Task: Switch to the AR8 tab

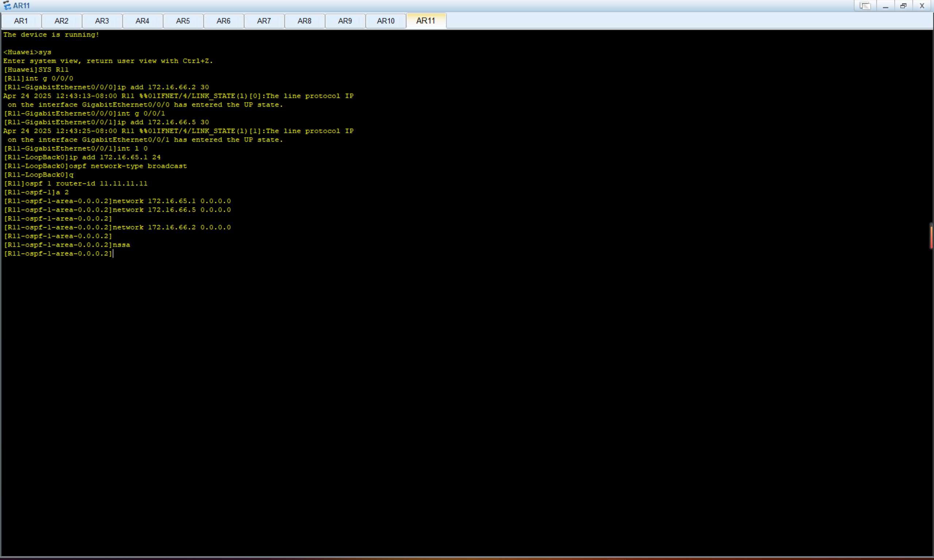Action: coord(305,21)
